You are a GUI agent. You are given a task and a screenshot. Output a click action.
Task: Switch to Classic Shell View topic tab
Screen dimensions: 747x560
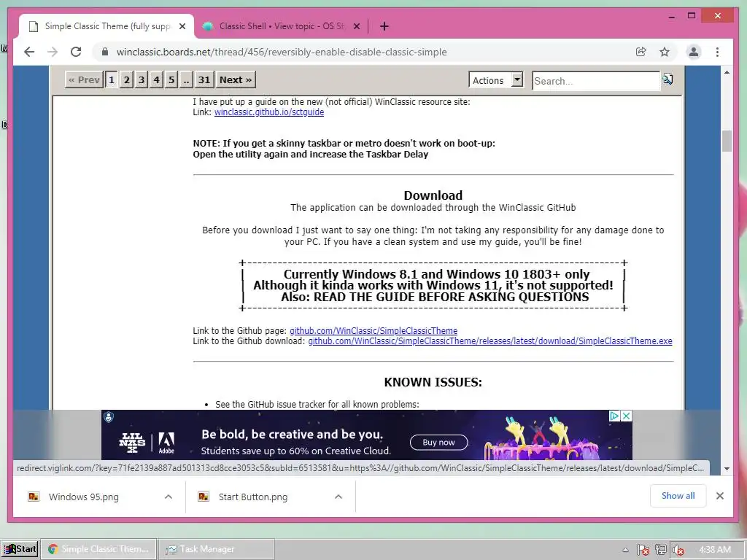point(281,27)
